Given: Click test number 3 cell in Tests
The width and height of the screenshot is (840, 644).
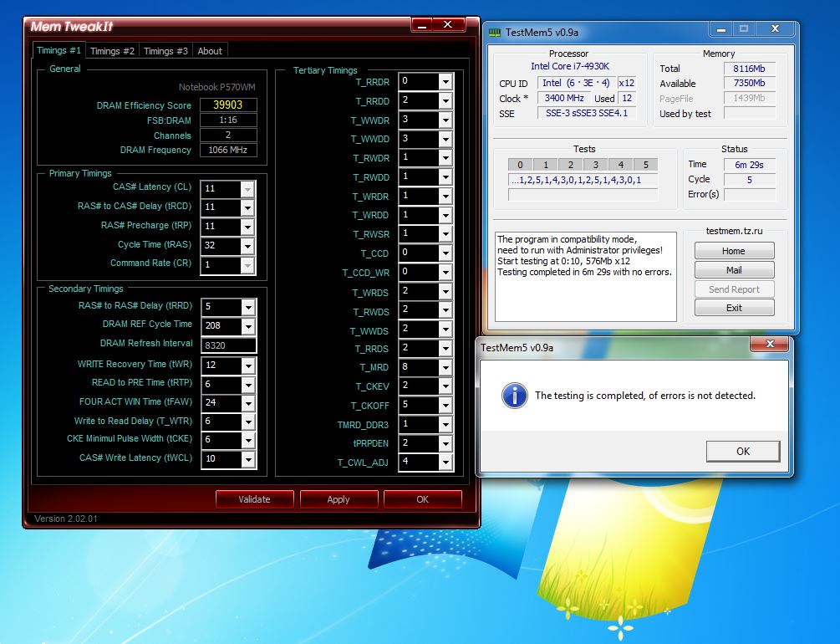Looking at the screenshot, I should point(595,165).
